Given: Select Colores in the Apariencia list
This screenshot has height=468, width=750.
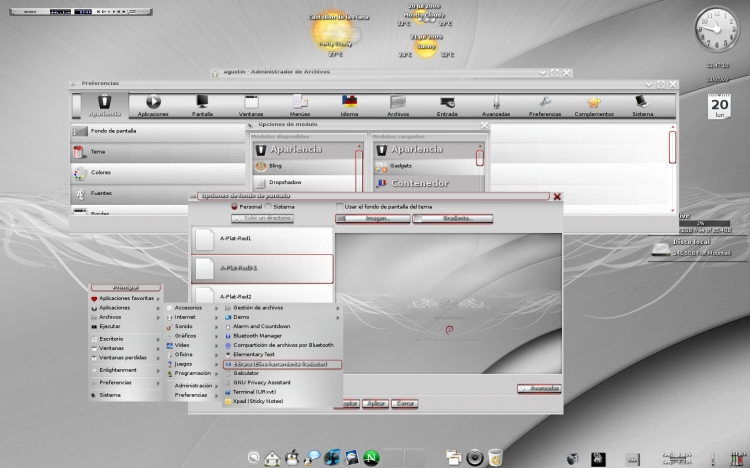Looking at the screenshot, I should click(x=158, y=173).
